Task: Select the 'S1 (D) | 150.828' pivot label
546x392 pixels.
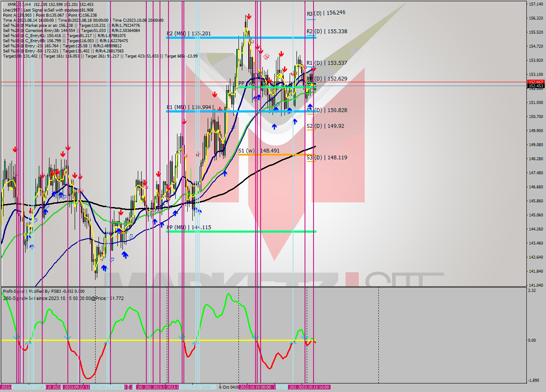Action: pos(327,110)
